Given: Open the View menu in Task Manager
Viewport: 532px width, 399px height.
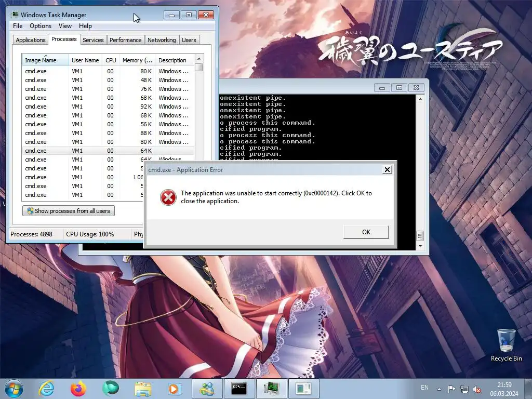Looking at the screenshot, I should [65, 26].
